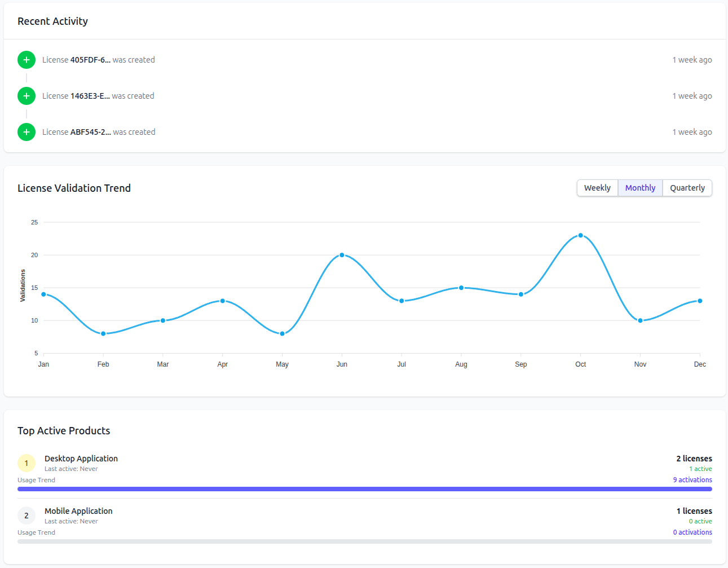Click the 1 week ago timestamp for license ABF545-2

tap(692, 131)
